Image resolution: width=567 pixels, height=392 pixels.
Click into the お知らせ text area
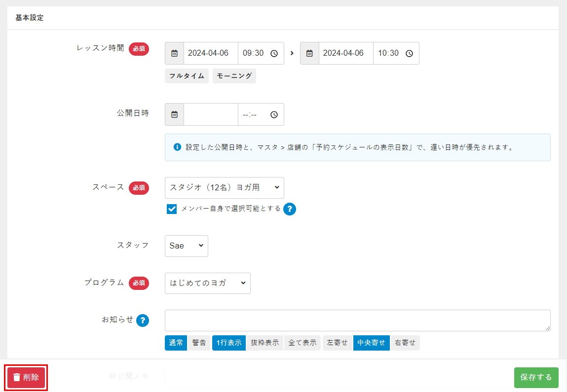click(x=357, y=320)
